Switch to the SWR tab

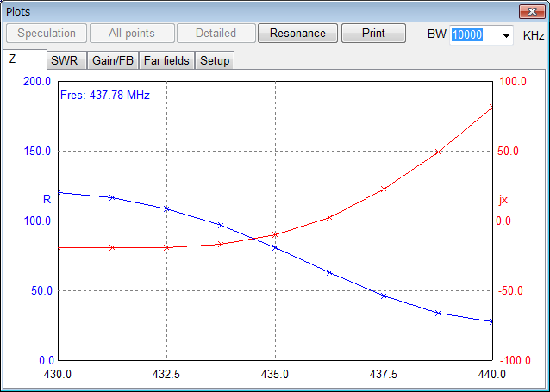tap(66, 60)
